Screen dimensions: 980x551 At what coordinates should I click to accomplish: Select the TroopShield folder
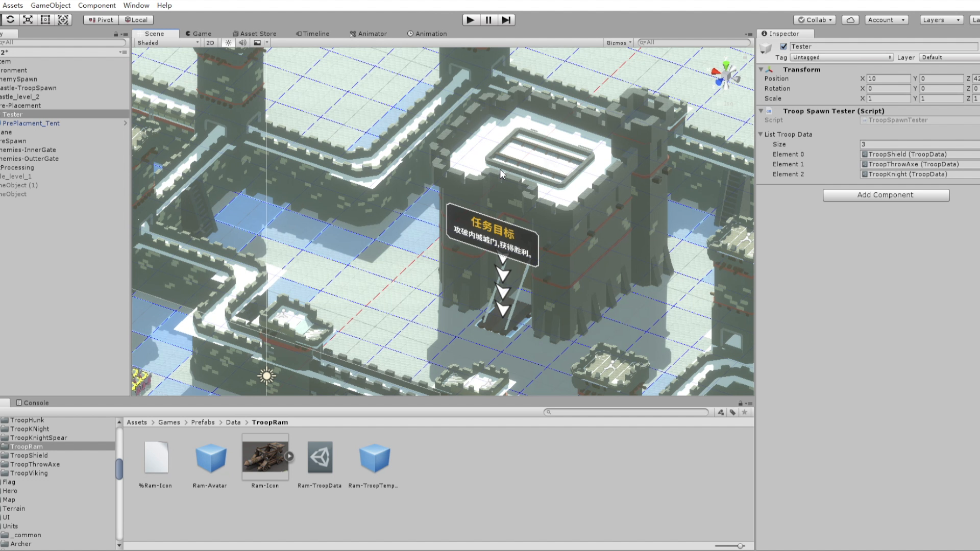click(29, 456)
